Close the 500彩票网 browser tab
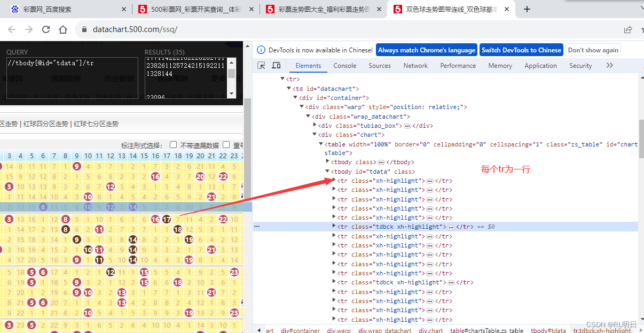The image size is (644, 333). 251,9
